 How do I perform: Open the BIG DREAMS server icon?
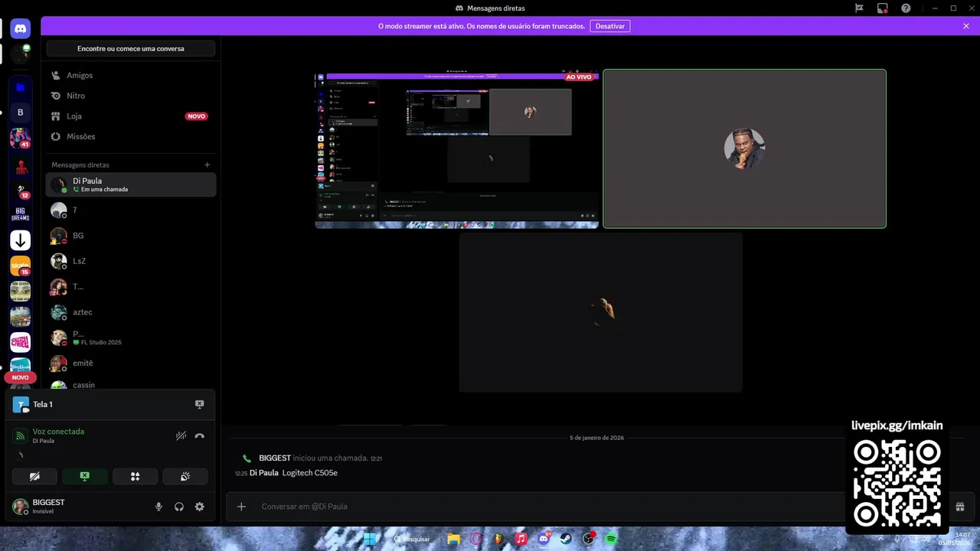[x=21, y=215]
